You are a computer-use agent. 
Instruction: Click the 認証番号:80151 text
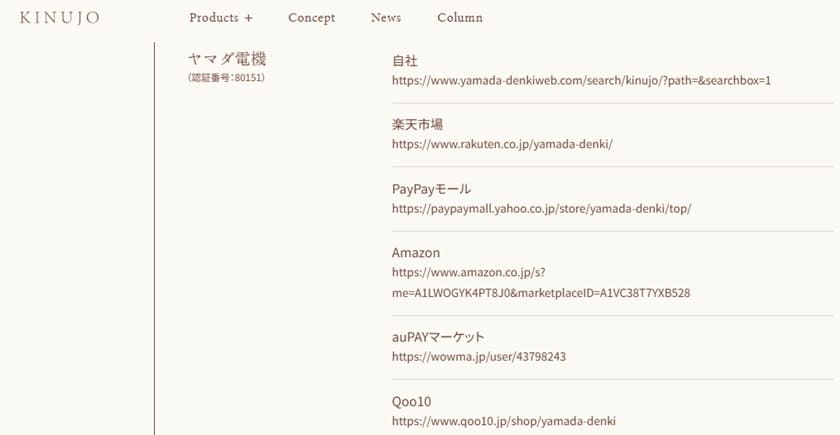pos(227,78)
